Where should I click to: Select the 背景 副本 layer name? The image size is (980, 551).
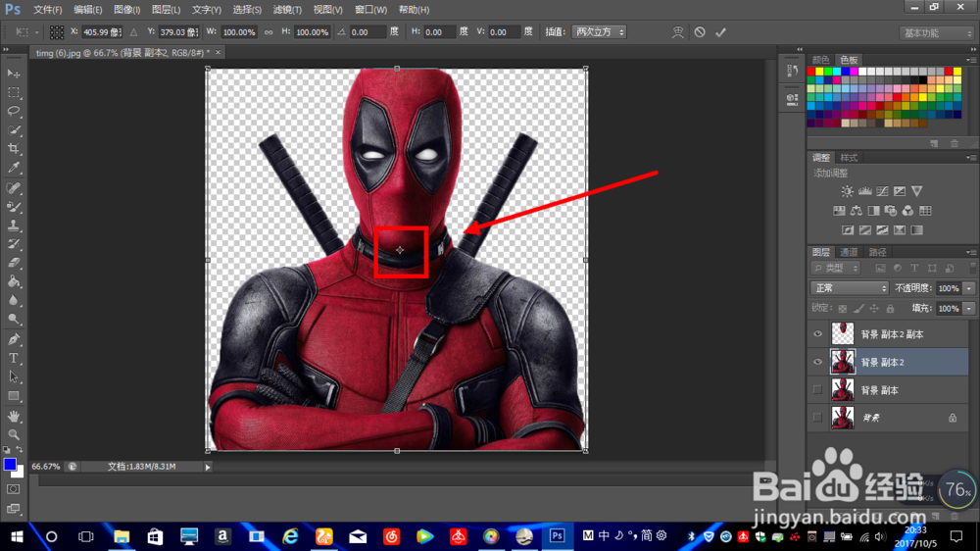pos(880,390)
